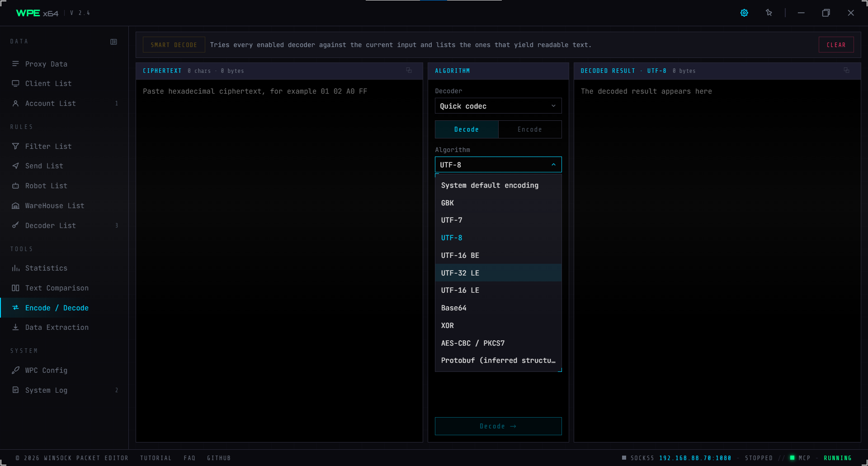
Task: Open the Tutorial link in footer
Action: 156,458
